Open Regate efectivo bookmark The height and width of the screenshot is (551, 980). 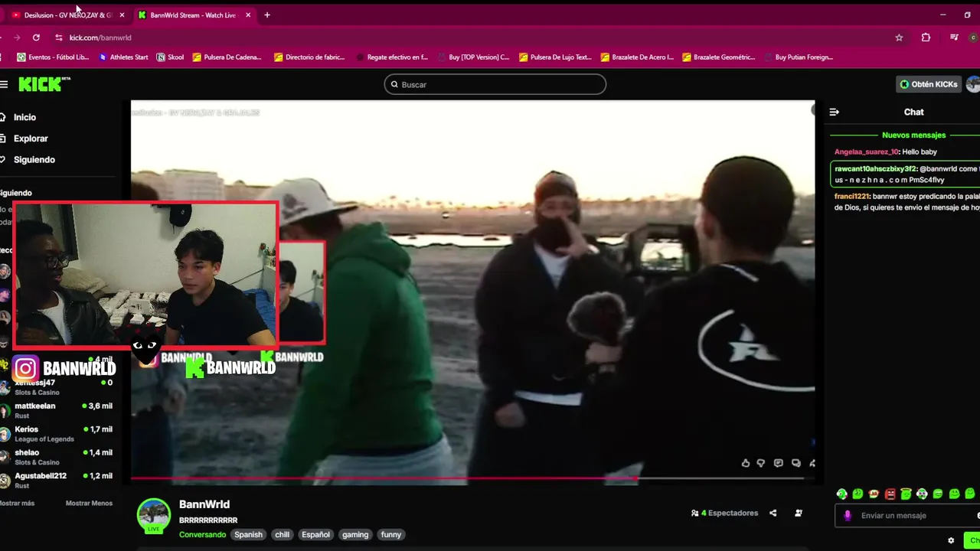(x=392, y=57)
